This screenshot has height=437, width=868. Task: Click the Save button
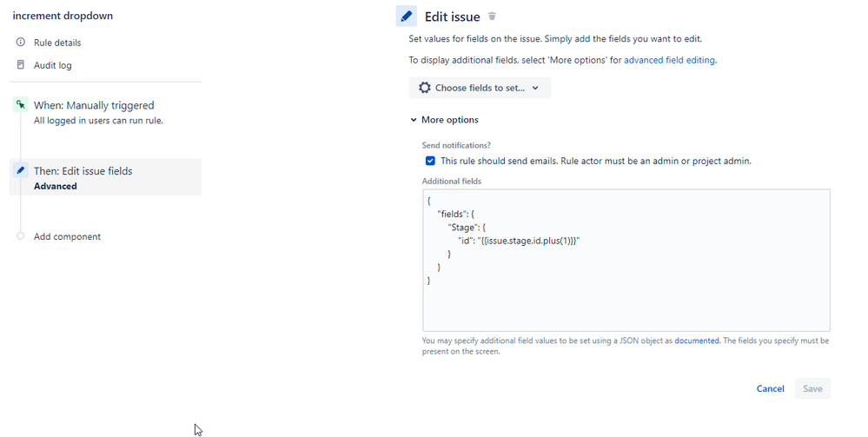pos(812,388)
